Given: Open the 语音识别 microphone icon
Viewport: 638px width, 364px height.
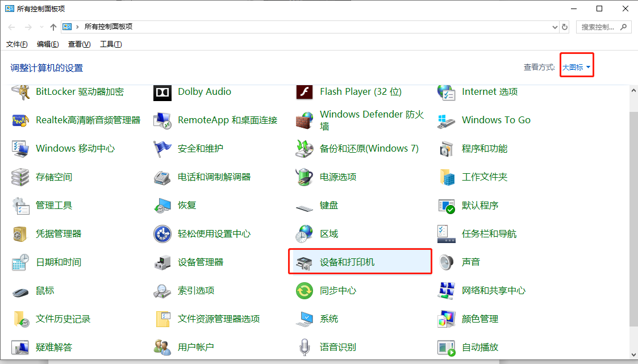Looking at the screenshot, I should (x=304, y=348).
